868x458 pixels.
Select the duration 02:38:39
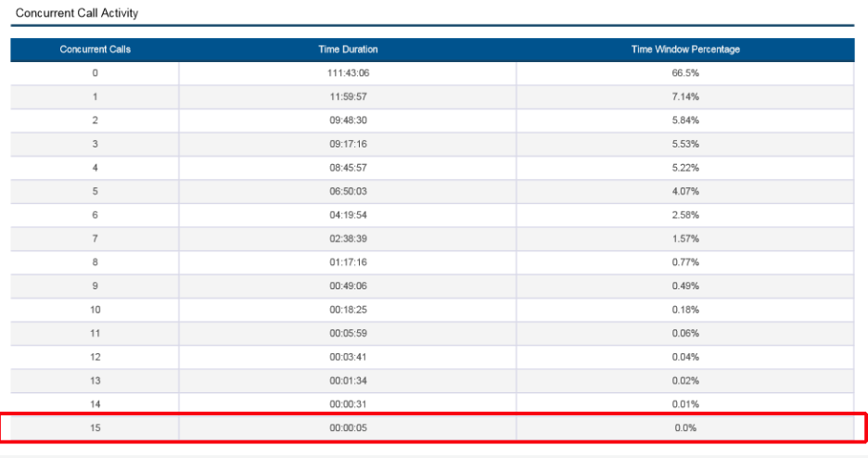pyautogui.click(x=348, y=239)
